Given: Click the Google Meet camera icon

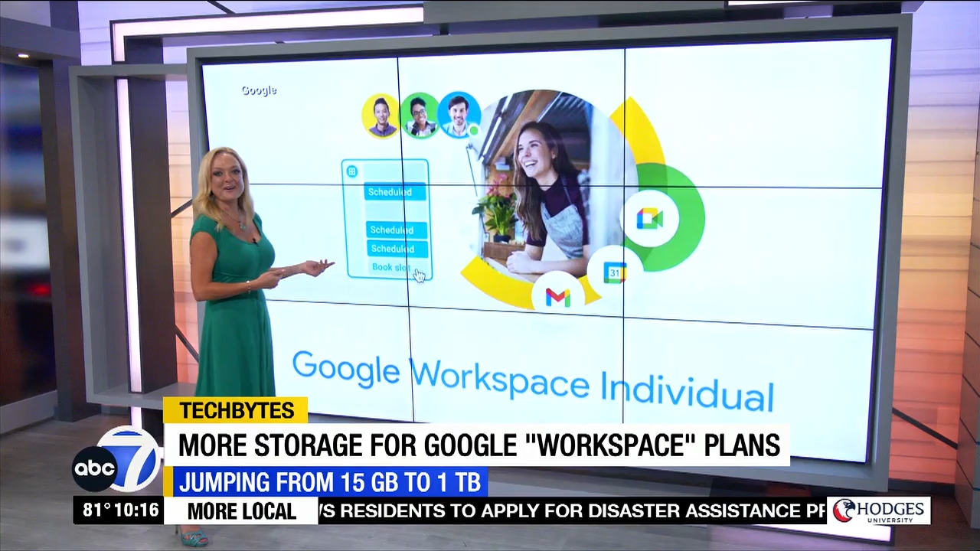Looking at the screenshot, I should [649, 219].
